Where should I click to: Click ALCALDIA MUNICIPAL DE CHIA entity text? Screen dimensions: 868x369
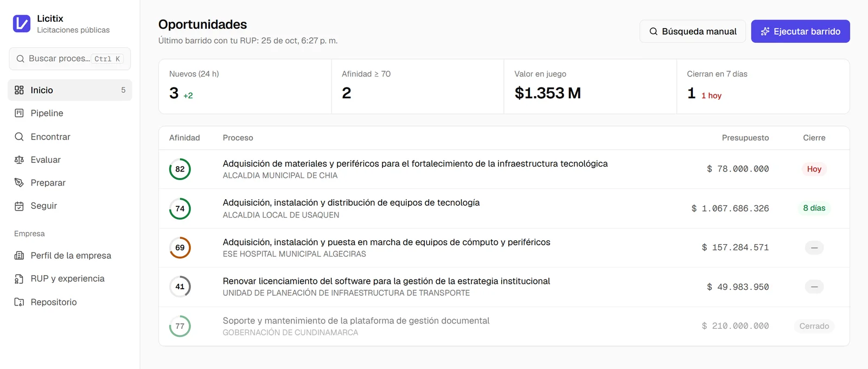pyautogui.click(x=280, y=176)
